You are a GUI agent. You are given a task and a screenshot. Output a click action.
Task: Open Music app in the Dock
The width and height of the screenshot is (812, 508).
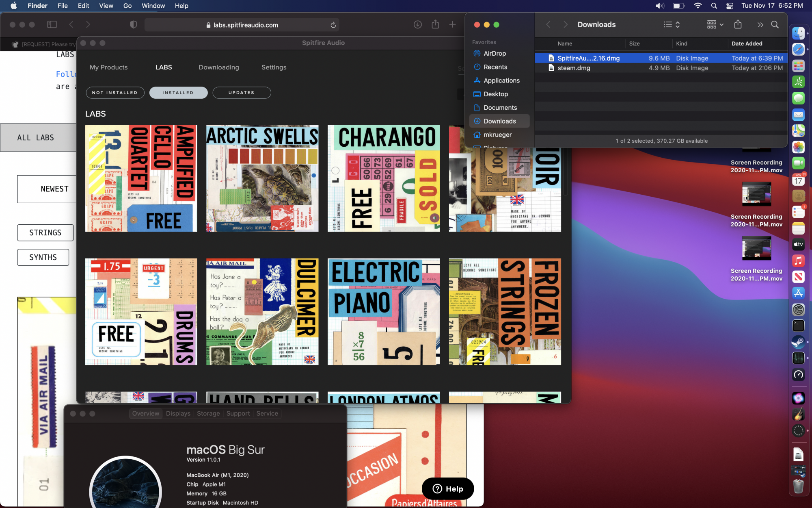[798, 261]
